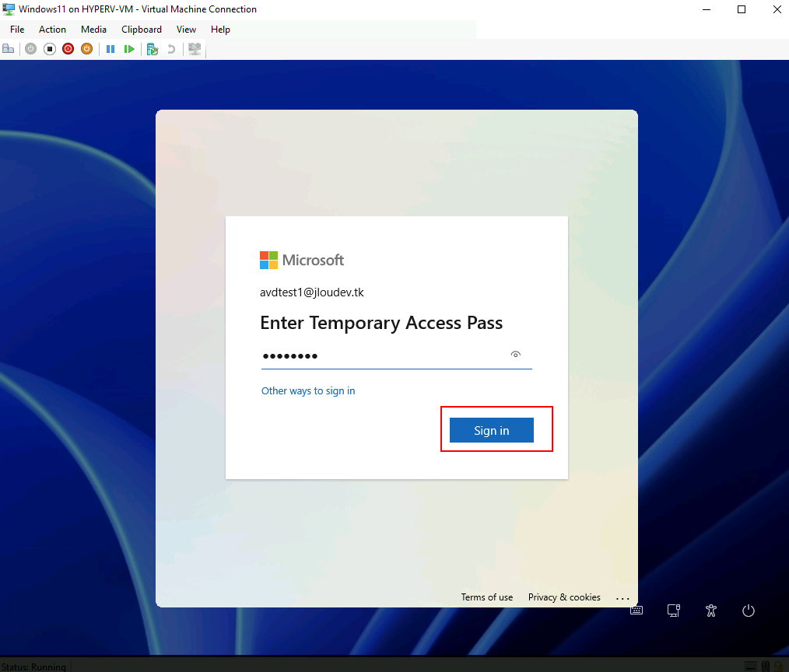Open the File menu
This screenshot has height=672, width=789.
17,30
